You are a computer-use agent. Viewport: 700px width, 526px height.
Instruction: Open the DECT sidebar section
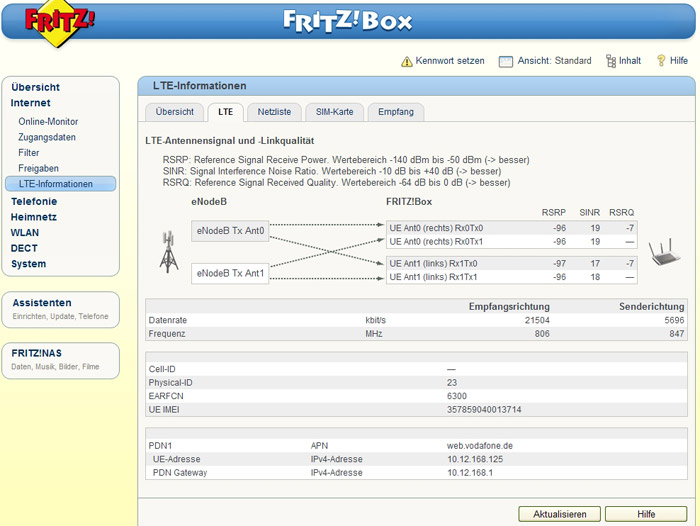(24, 248)
